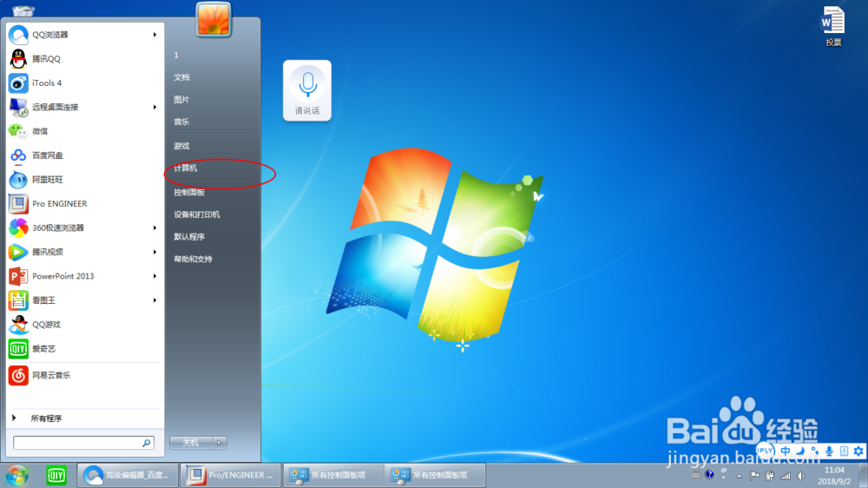Click the 关机 shutdown button

[191, 443]
